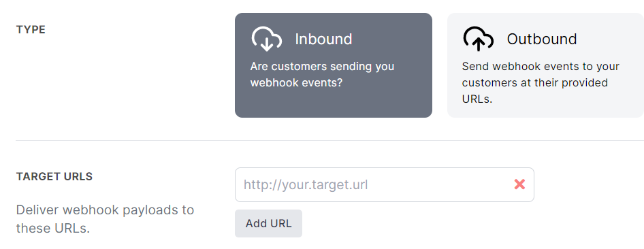Focus the http://your.target.url input field
Viewport: 644px width, 249px height.
[385, 184]
